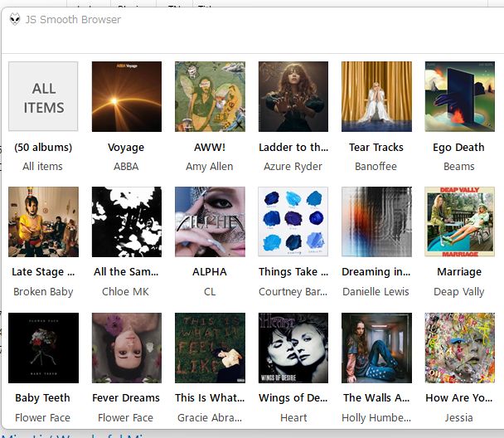Click the "Dreaming in..." title text

(376, 272)
